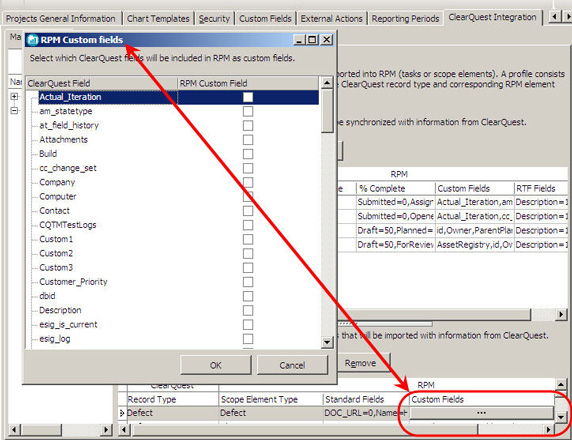Tick the Custom1 checkbox
Image resolution: width=572 pixels, height=440 pixels.
click(248, 239)
